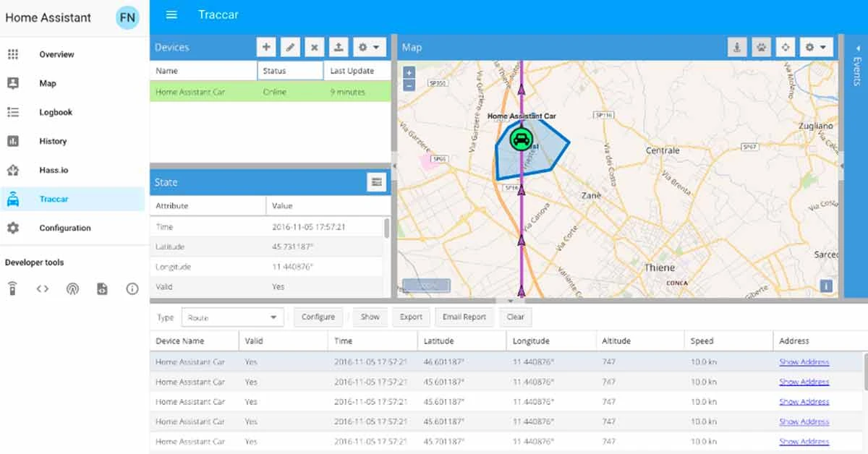Expand the map settings gear dropdown
Screen dimensions: 868x454
(x=815, y=46)
